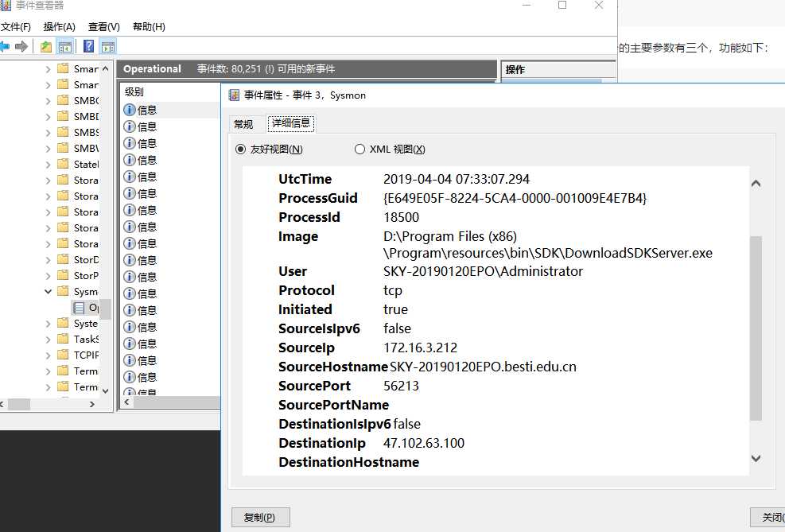Click the tree pane scroll down arrow
The width and height of the screenshot is (785, 532).
click(x=105, y=391)
